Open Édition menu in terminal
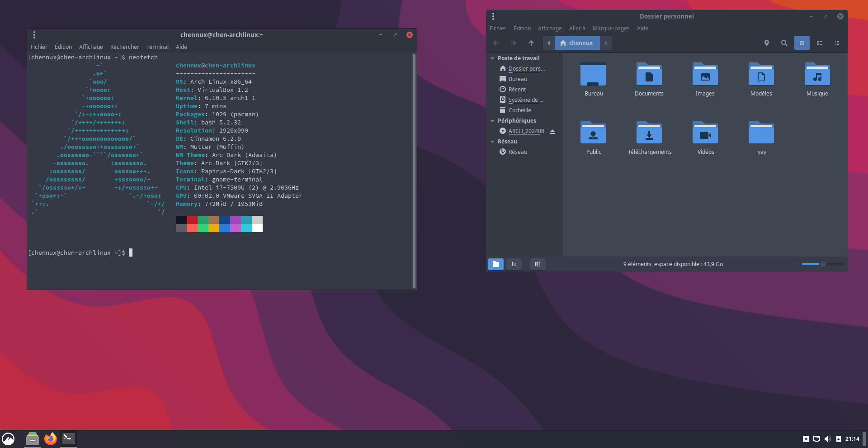The height and width of the screenshot is (448, 868). (63, 47)
